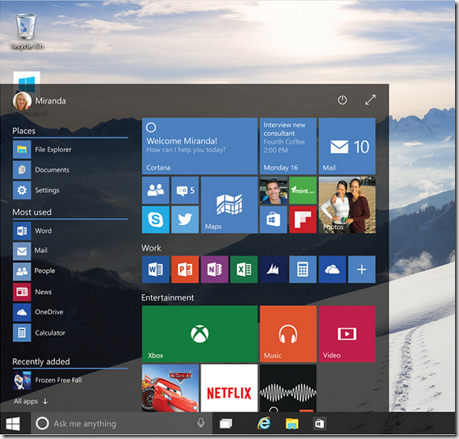Expand Start menu to full screen
Viewport: 459px width, 439px height.
tap(370, 100)
